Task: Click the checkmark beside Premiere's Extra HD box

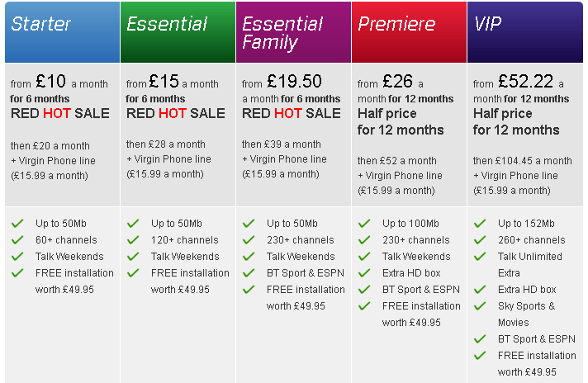Action: click(364, 273)
